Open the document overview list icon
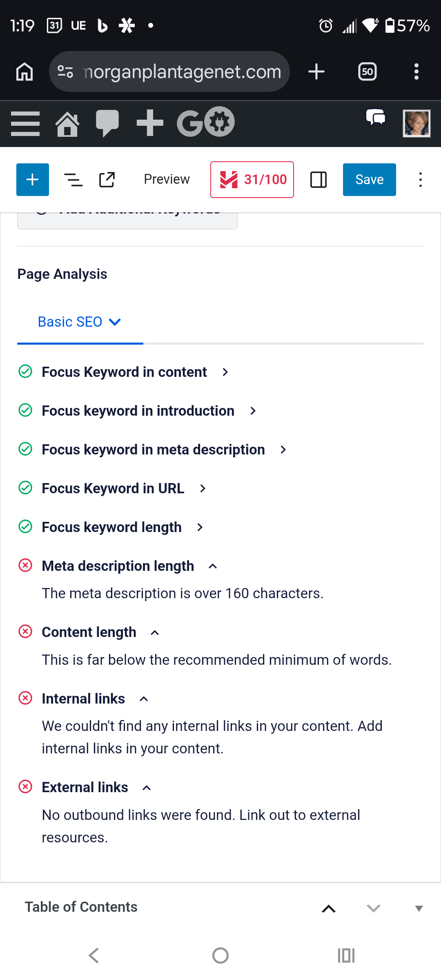 pyautogui.click(x=73, y=180)
